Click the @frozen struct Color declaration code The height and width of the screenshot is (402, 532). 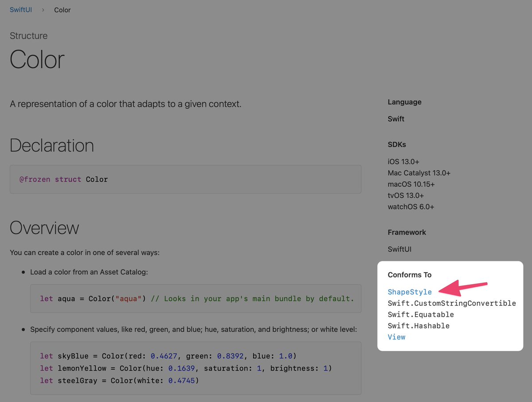tap(63, 180)
